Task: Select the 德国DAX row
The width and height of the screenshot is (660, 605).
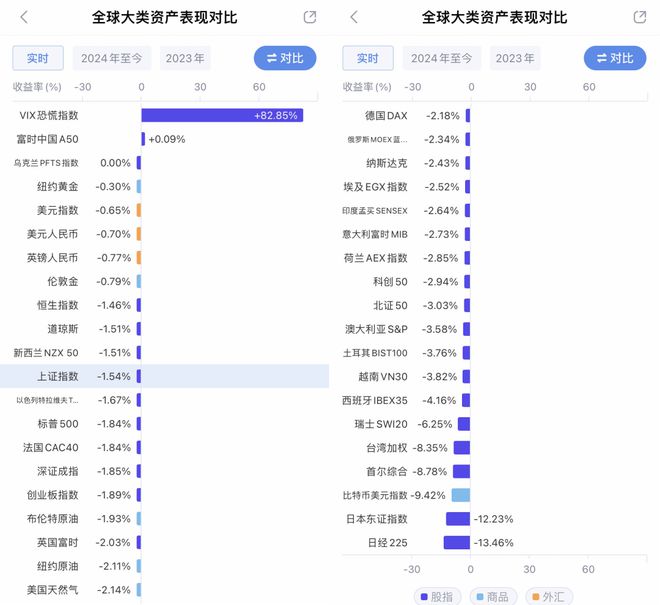Action: click(495, 115)
